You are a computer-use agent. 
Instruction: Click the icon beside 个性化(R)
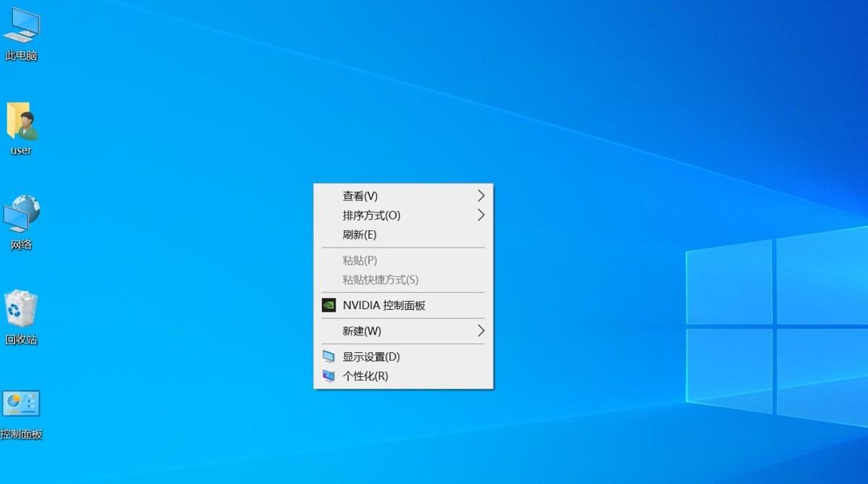[328, 376]
